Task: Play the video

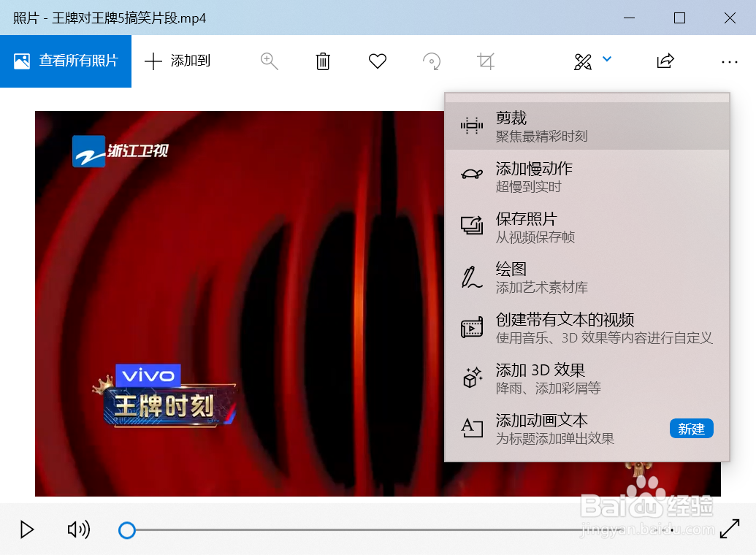Action: tap(27, 529)
